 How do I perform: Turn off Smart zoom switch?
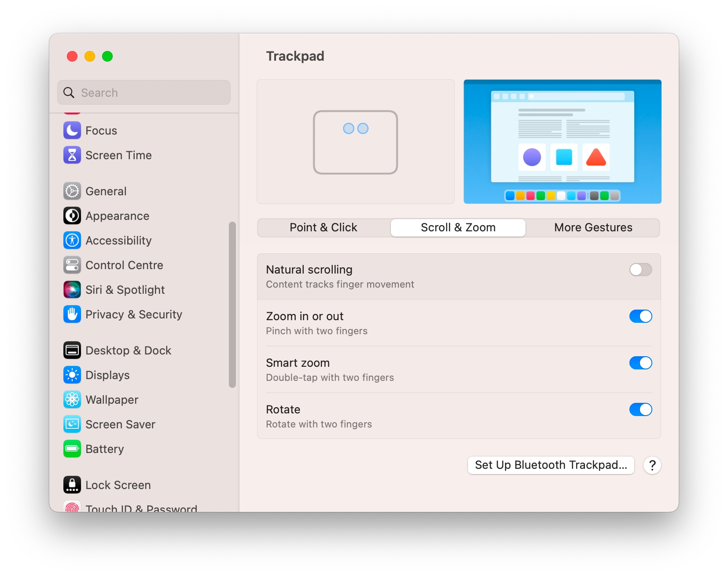click(640, 363)
